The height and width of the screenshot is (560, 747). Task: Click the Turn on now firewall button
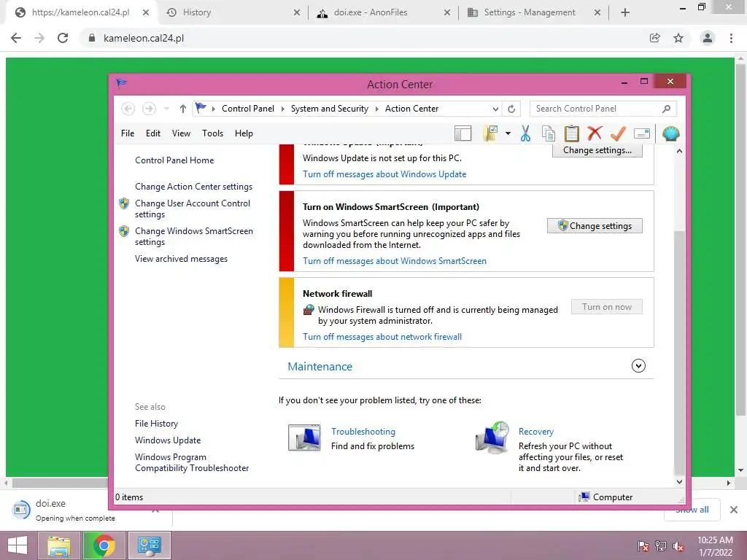606,307
